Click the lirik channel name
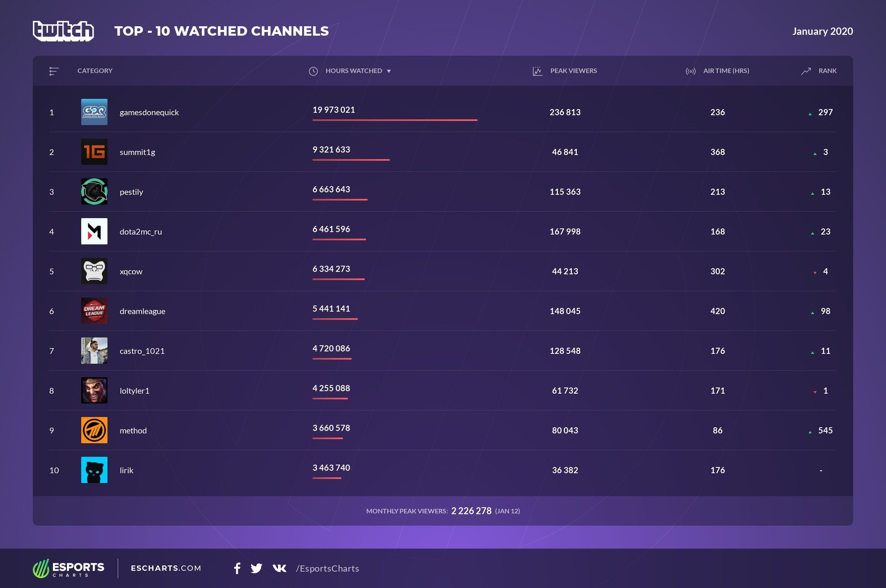This screenshot has height=588, width=886. point(126,470)
